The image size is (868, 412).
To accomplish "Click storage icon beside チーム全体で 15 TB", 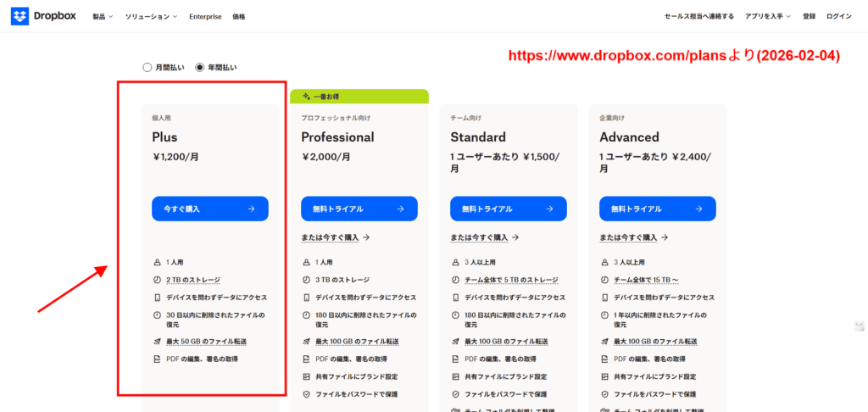I will (x=604, y=280).
